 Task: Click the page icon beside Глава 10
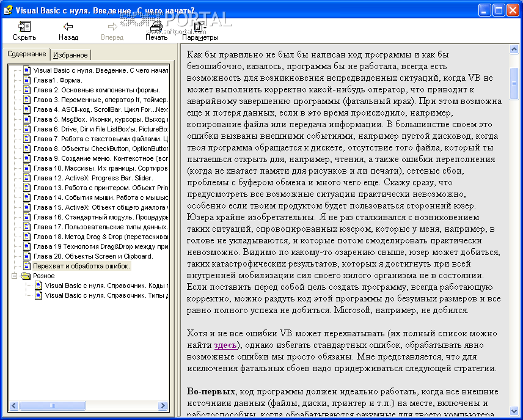[27, 168]
